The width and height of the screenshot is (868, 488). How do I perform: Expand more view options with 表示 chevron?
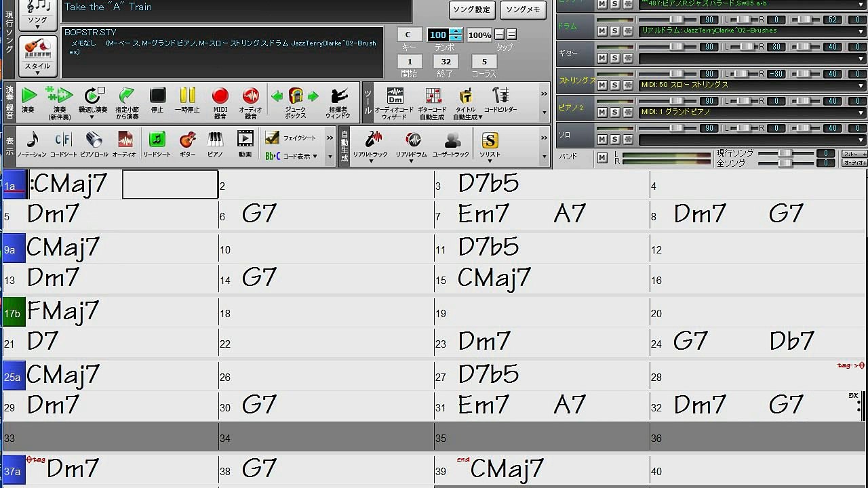pyautogui.click(x=330, y=138)
